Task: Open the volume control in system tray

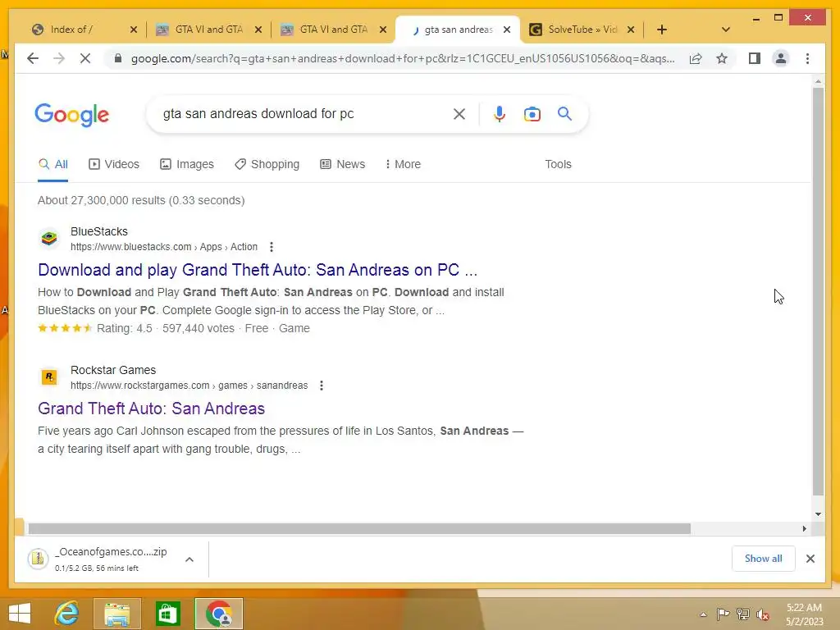Action: [x=762, y=614]
